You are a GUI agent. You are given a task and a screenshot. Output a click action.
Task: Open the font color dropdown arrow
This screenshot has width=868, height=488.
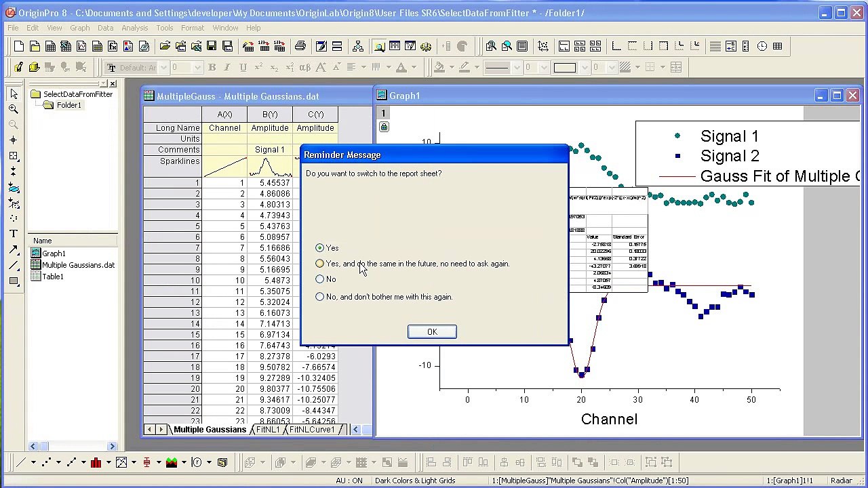(413, 67)
